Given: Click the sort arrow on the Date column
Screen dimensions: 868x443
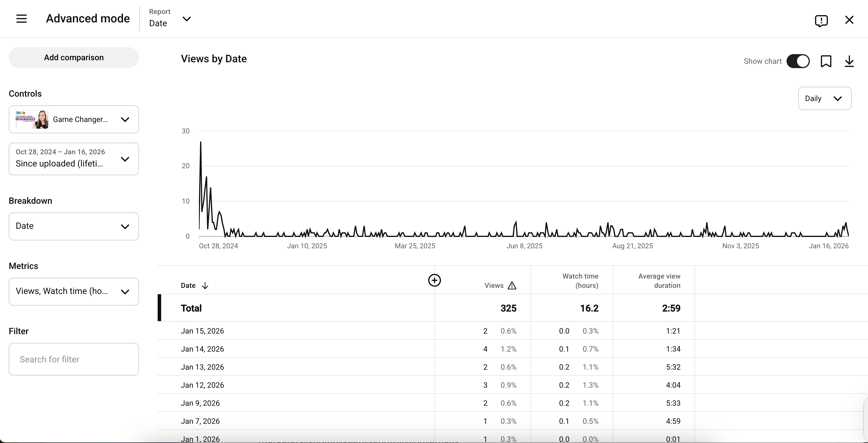Looking at the screenshot, I should pos(205,285).
